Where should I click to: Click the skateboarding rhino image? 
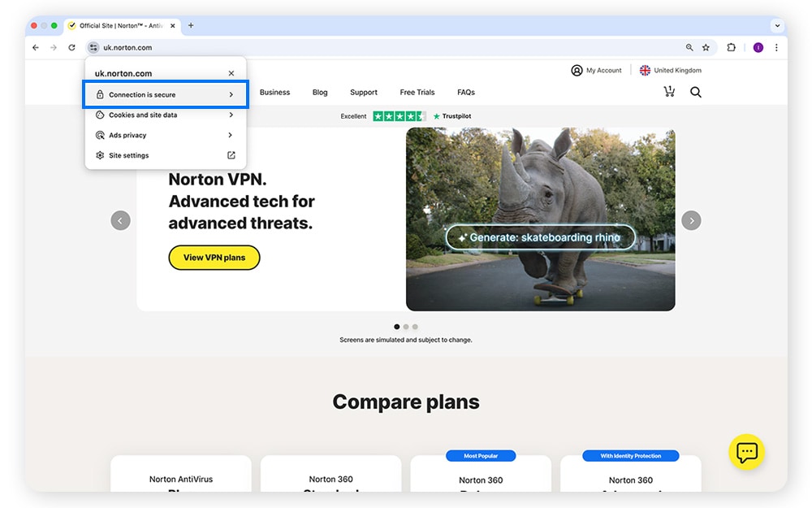coord(540,219)
